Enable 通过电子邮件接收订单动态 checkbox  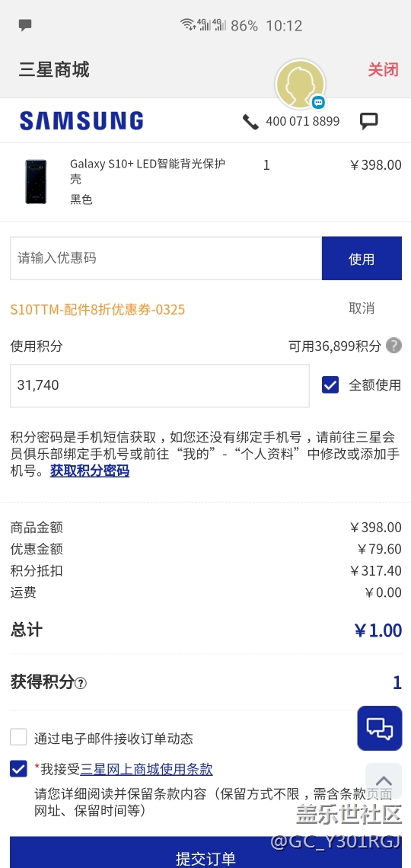pos(18,737)
